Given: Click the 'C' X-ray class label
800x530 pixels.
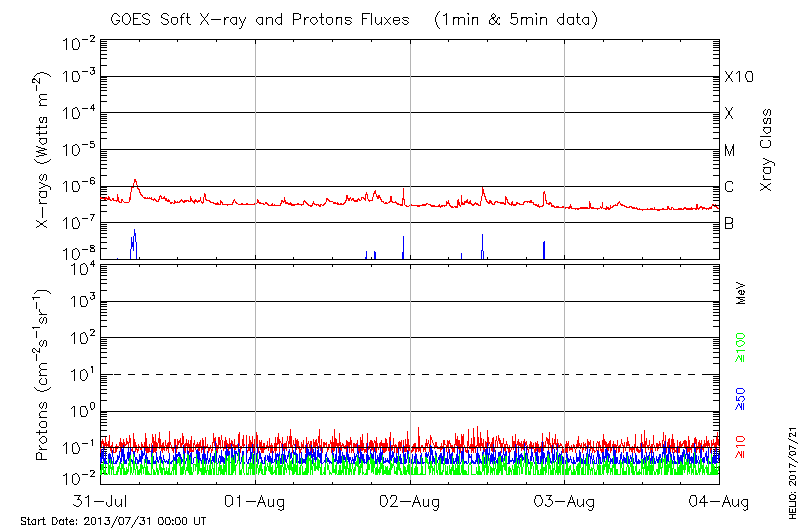Looking at the screenshot, I should 730,187.
